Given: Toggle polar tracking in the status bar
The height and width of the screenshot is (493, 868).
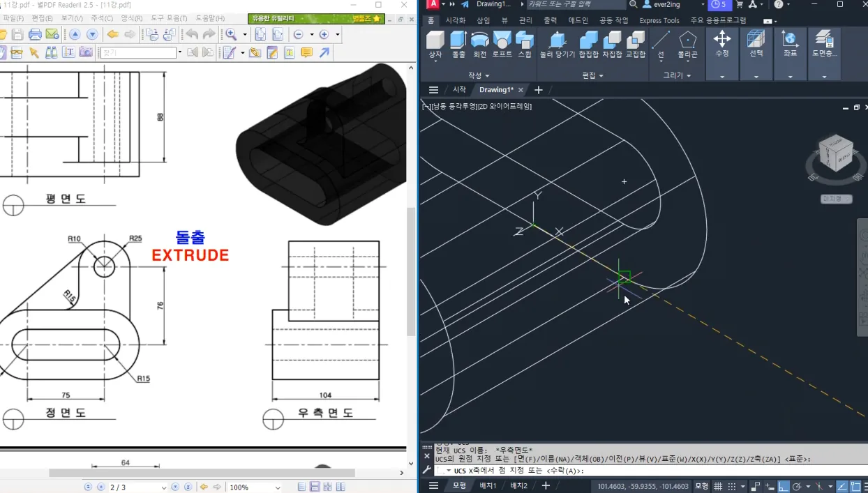Looking at the screenshot, I should pyautogui.click(x=796, y=486).
